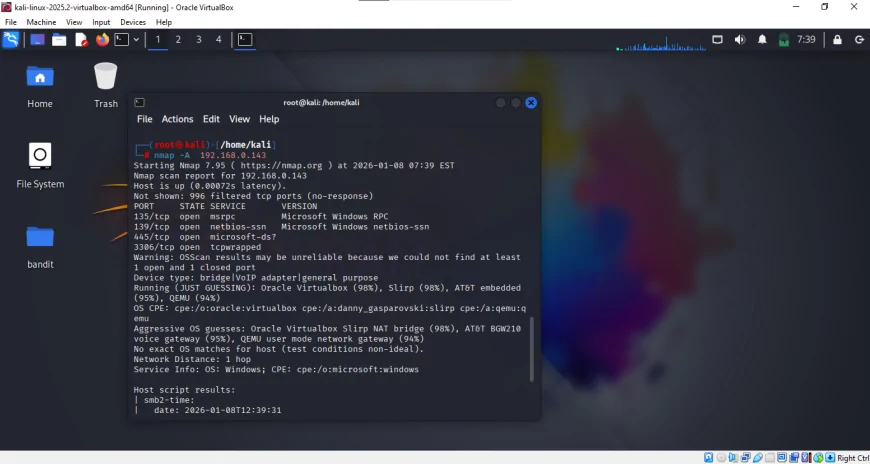Open the text editor panel launcher
This screenshot has width=870, height=464.
click(x=81, y=40)
